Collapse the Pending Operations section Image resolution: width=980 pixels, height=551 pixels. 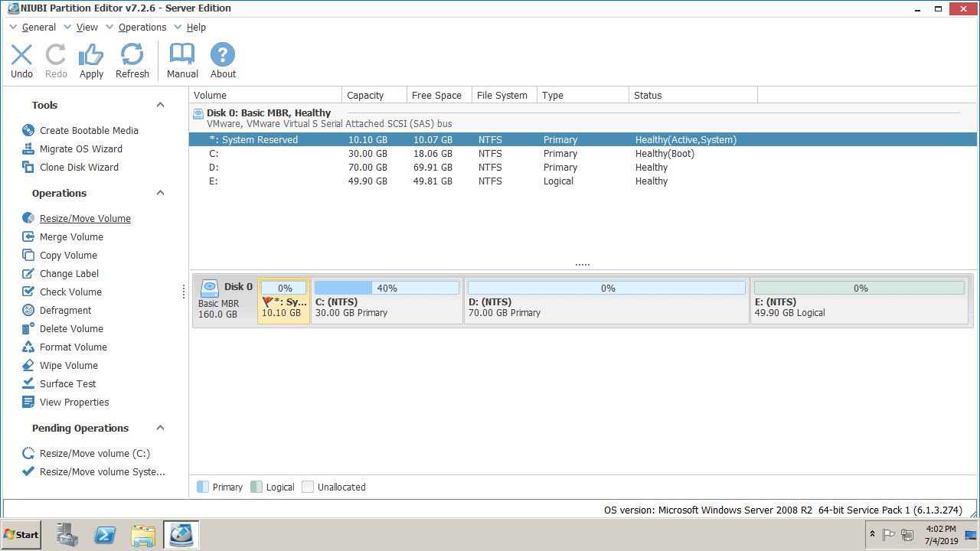[x=160, y=428]
